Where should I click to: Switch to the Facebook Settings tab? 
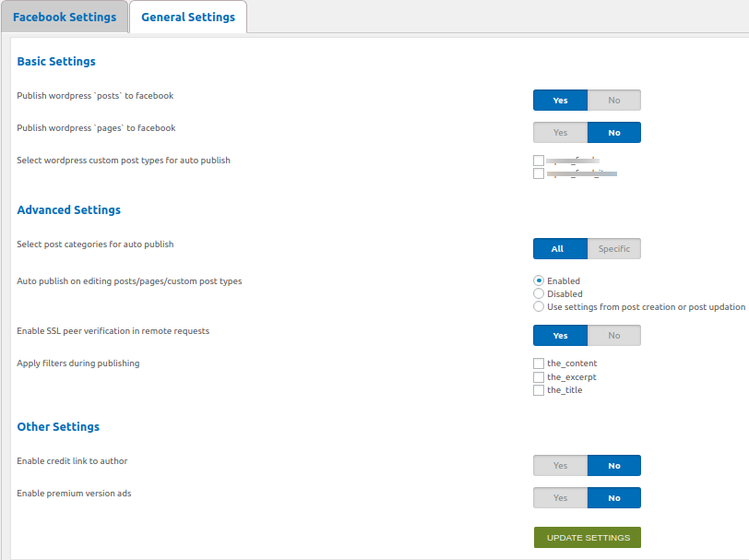65,18
